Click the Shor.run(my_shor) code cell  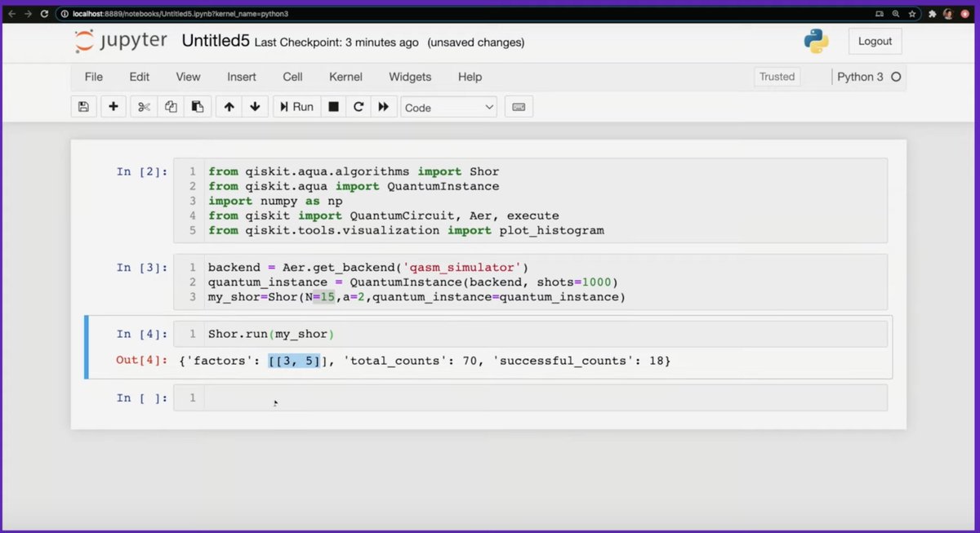pyautogui.click(x=545, y=334)
